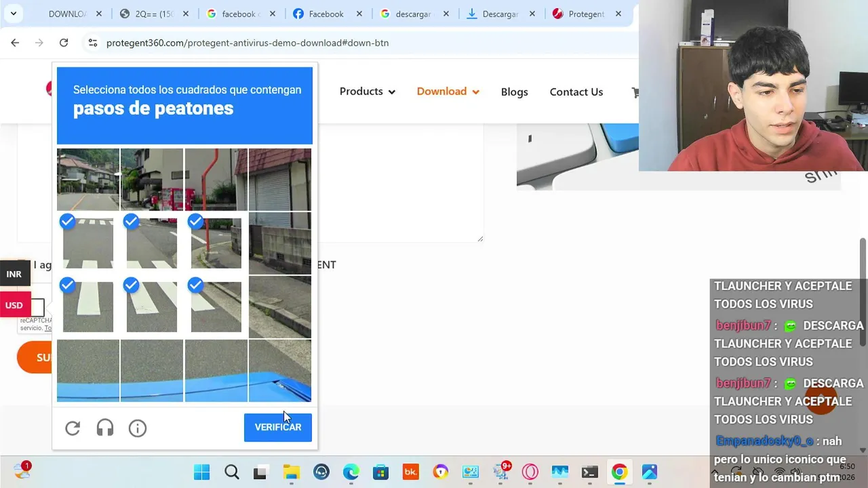The image size is (868, 488).
Task: Uncheck third-row first-column crosswalk stripe tile
Action: [x=88, y=307]
